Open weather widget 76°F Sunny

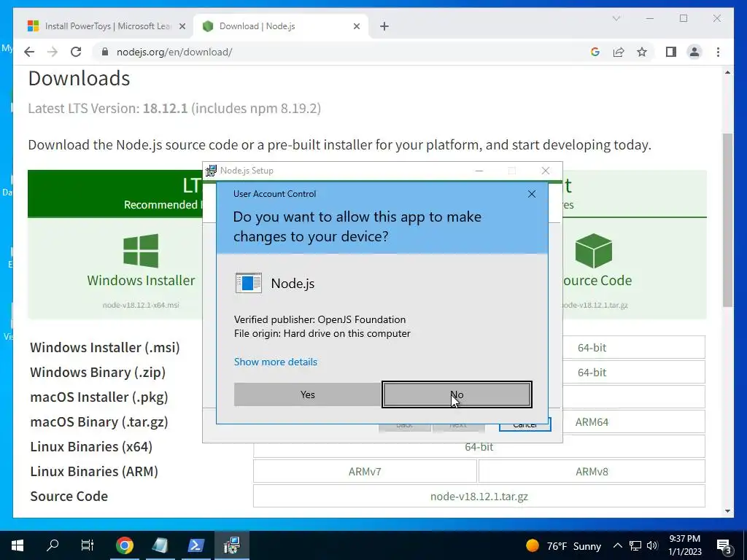pos(562,545)
